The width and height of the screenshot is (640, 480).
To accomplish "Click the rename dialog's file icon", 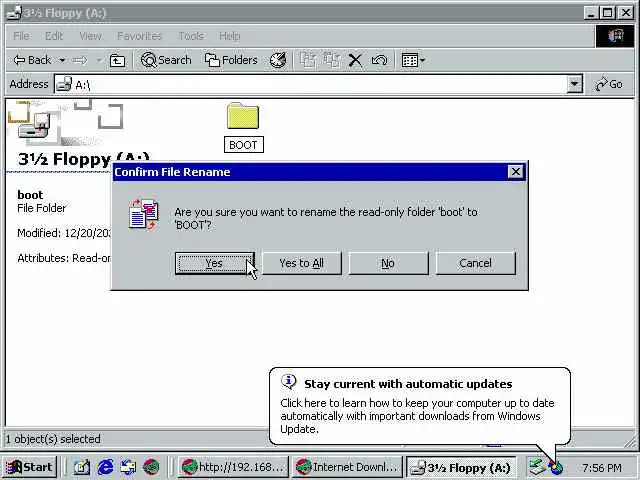I will click(144, 215).
